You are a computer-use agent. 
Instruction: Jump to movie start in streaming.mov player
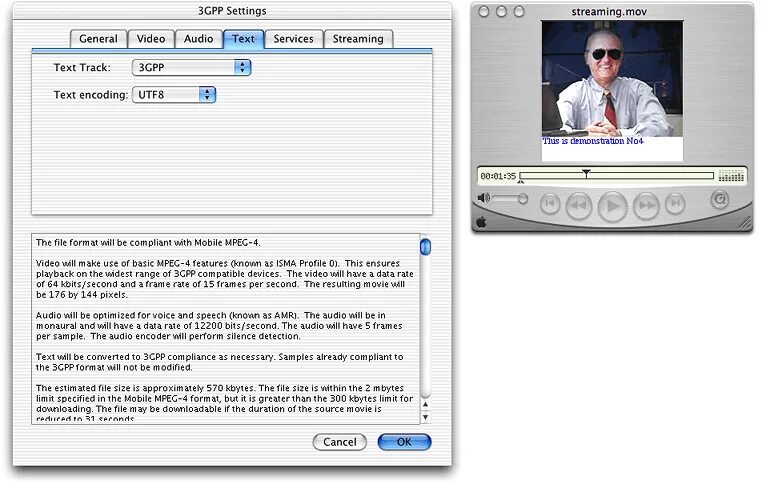(x=550, y=204)
